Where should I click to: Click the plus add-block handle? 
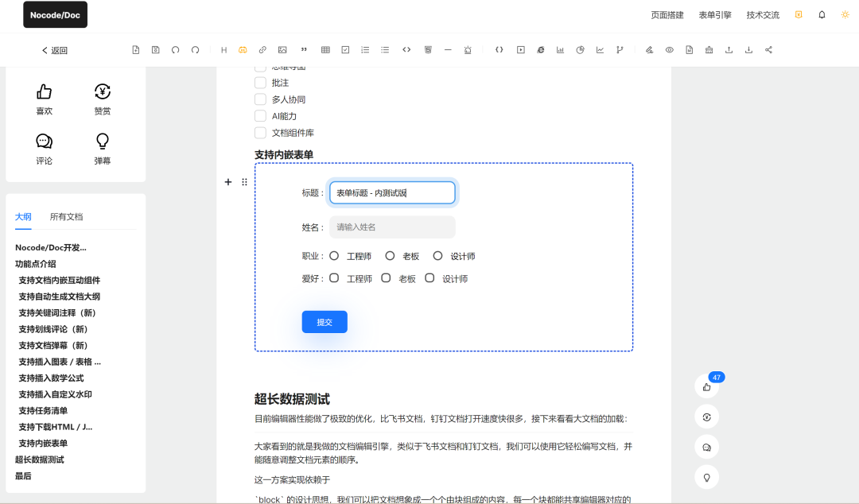pyautogui.click(x=228, y=182)
